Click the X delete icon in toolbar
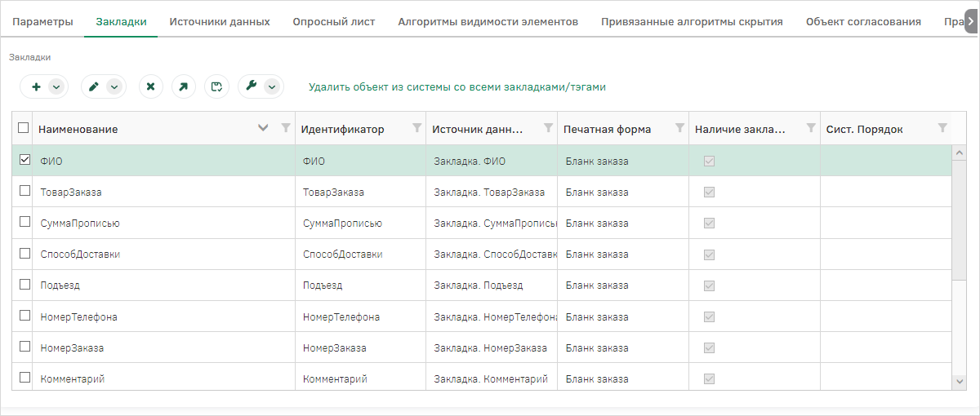The width and height of the screenshot is (980, 416). click(150, 86)
